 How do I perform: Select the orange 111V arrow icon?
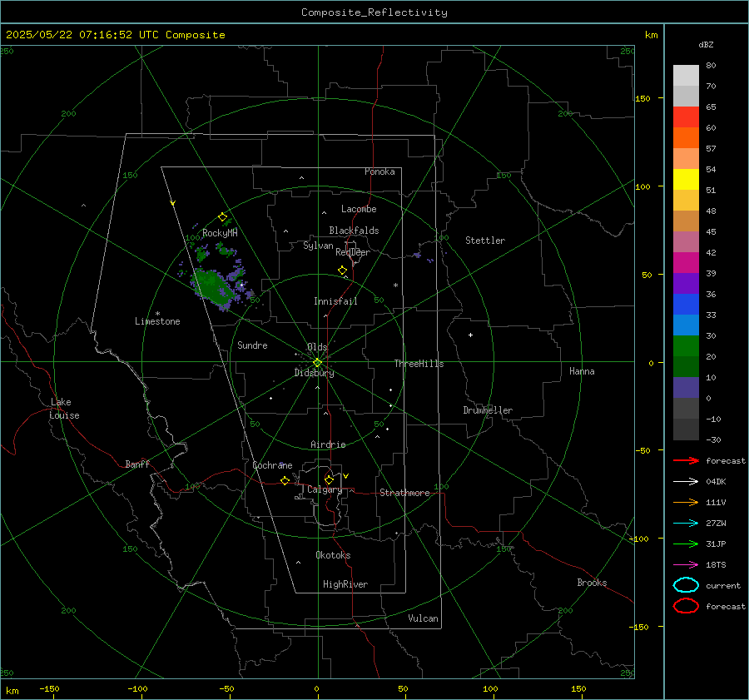(x=686, y=502)
